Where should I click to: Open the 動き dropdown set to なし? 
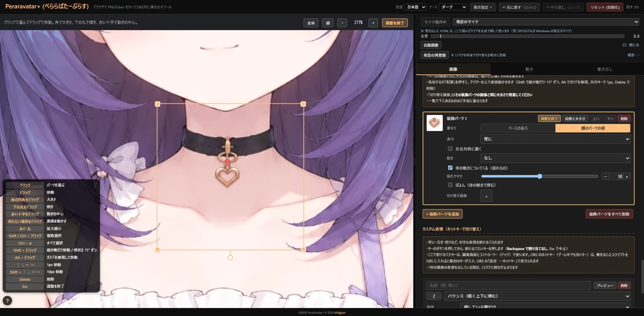tap(555, 158)
